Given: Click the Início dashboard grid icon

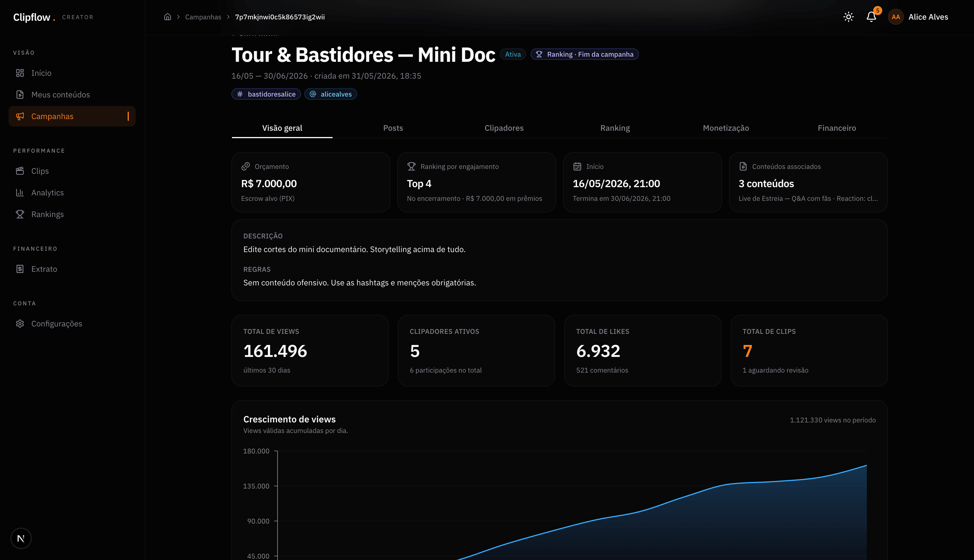Looking at the screenshot, I should click(20, 73).
